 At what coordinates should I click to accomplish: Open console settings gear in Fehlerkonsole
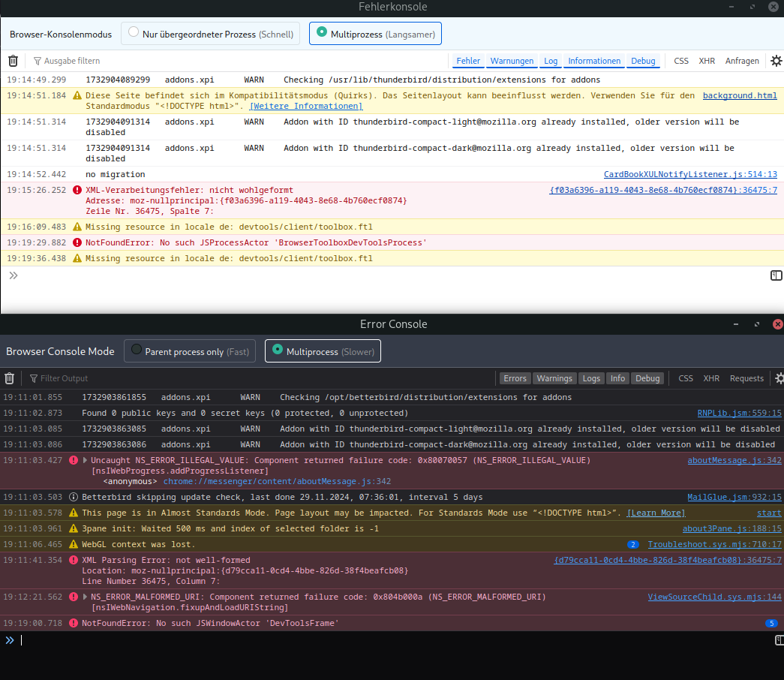(x=776, y=61)
